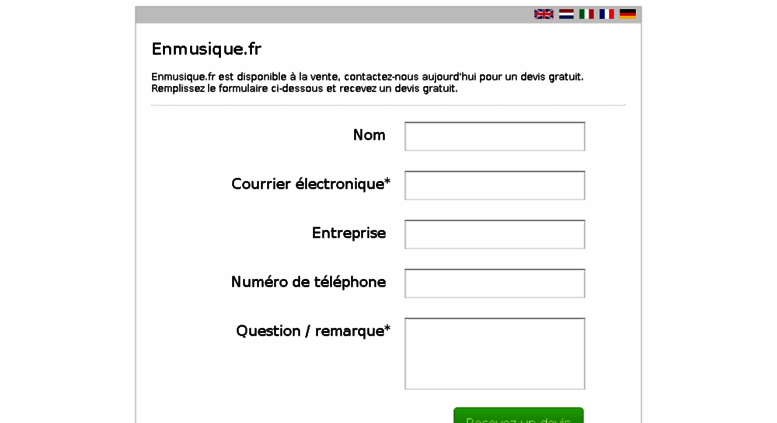Select the Netherlands flag icon

pos(566,14)
